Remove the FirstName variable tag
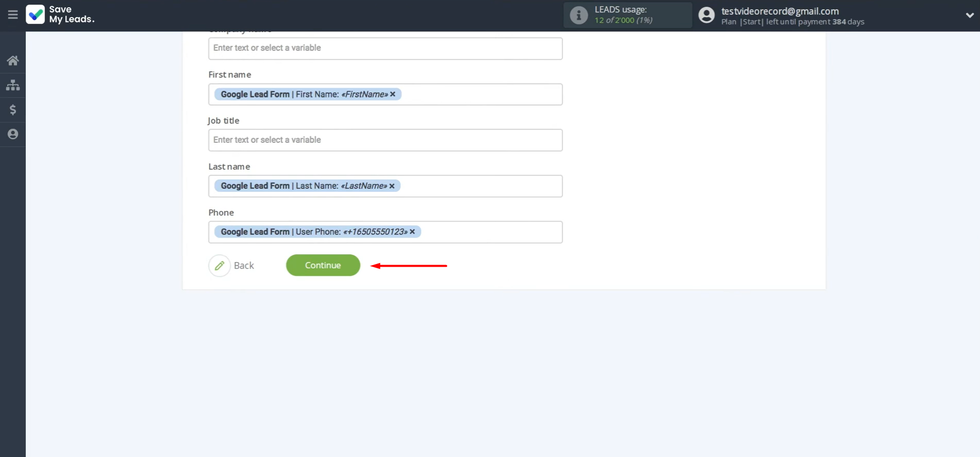The width and height of the screenshot is (980, 457). (x=393, y=94)
